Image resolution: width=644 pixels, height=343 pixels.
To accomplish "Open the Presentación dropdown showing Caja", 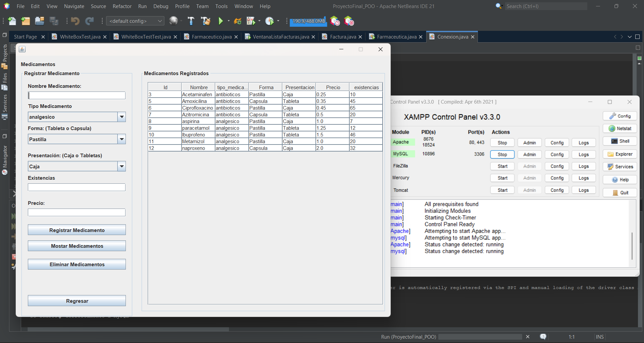I will [x=122, y=166].
